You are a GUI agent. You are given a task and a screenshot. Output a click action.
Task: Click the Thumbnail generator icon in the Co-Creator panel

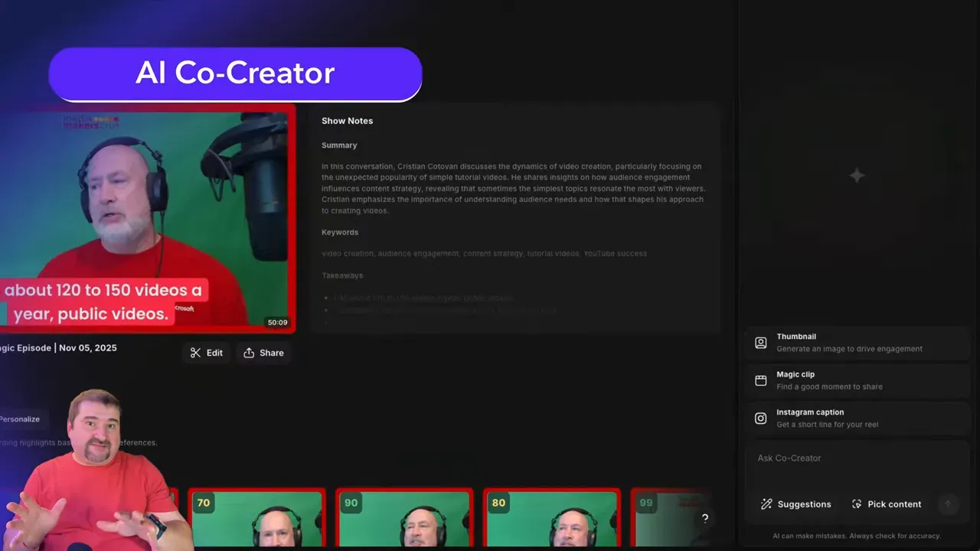tap(760, 342)
